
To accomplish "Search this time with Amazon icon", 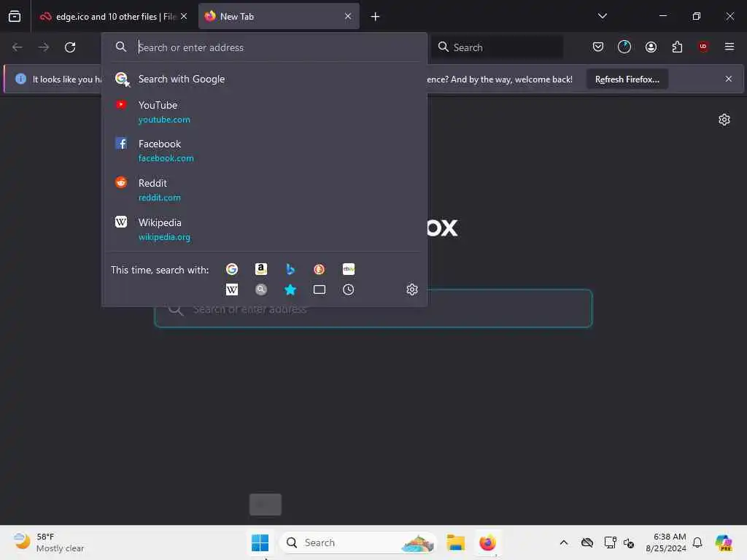I will [x=261, y=270].
